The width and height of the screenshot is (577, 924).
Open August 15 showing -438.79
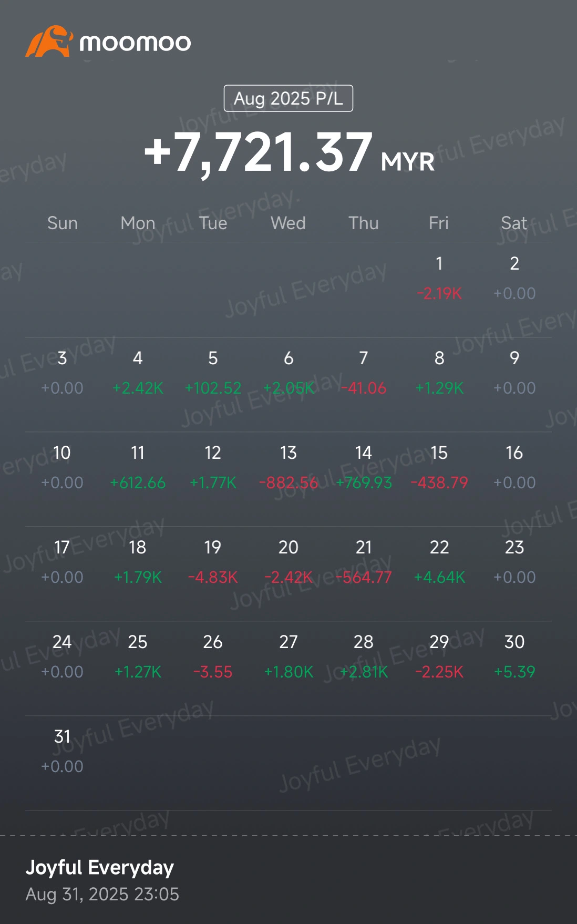click(x=439, y=468)
